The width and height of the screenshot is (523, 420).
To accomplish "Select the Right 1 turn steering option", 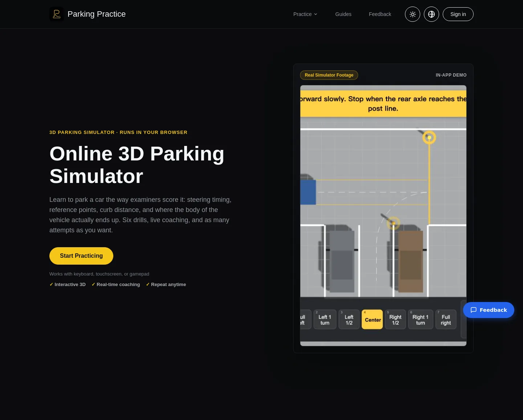I will [x=421, y=319].
